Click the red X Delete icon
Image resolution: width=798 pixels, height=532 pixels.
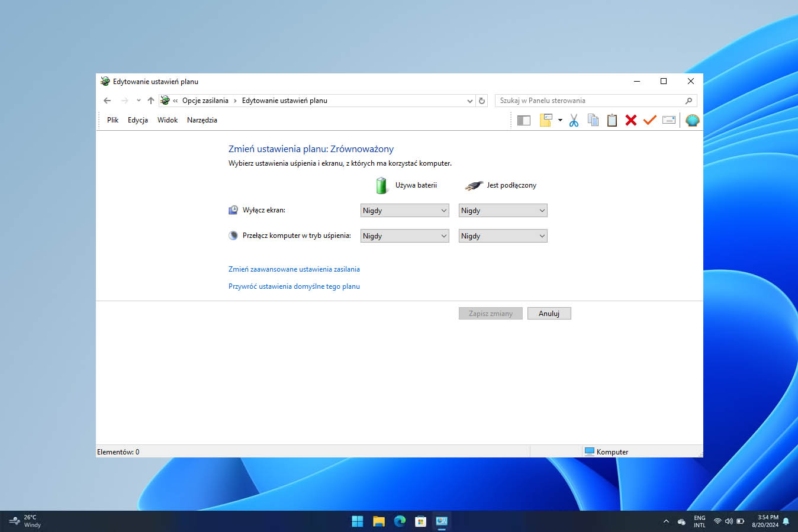pos(631,121)
